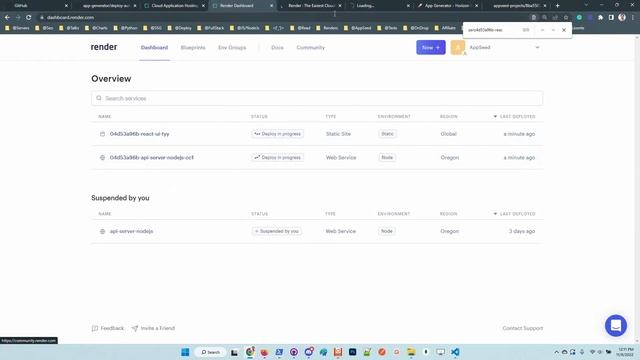Image resolution: width=640 pixels, height=360 pixels.
Task: Expand the AppSeed account dropdown
Action: pos(537,47)
